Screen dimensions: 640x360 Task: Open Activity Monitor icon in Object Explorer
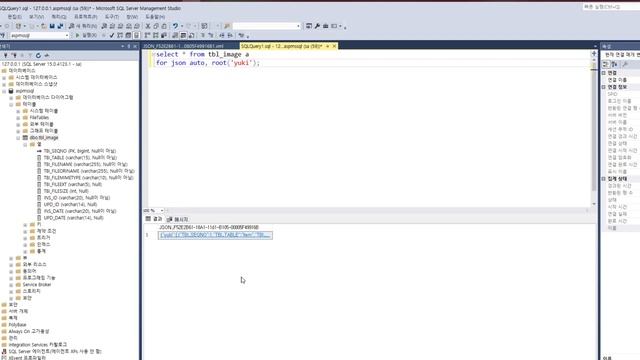click(47, 55)
